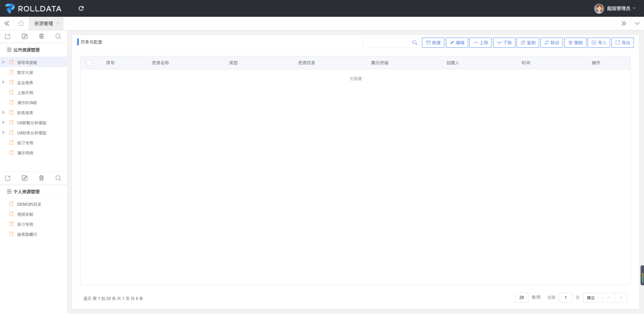Click the refresh icon in top bar

coord(81,8)
